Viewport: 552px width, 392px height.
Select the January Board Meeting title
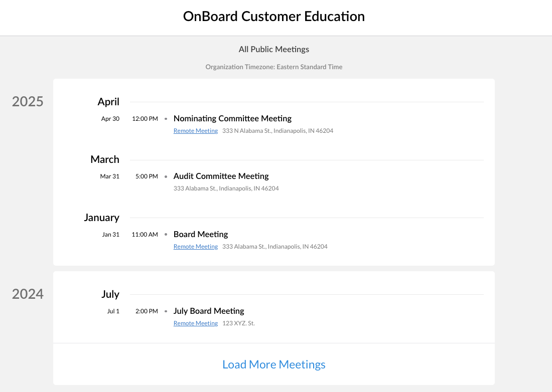pyautogui.click(x=201, y=234)
